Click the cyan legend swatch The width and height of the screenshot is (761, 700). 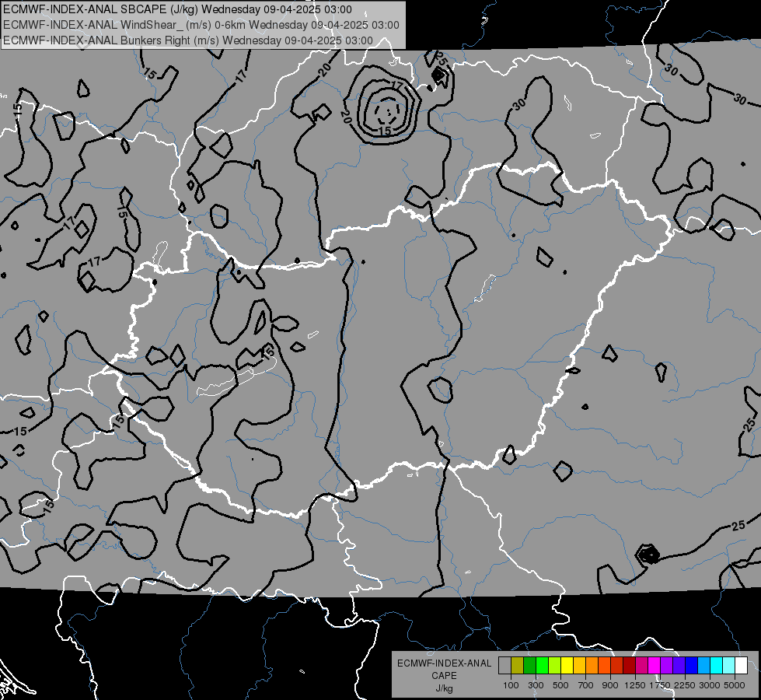click(x=717, y=666)
